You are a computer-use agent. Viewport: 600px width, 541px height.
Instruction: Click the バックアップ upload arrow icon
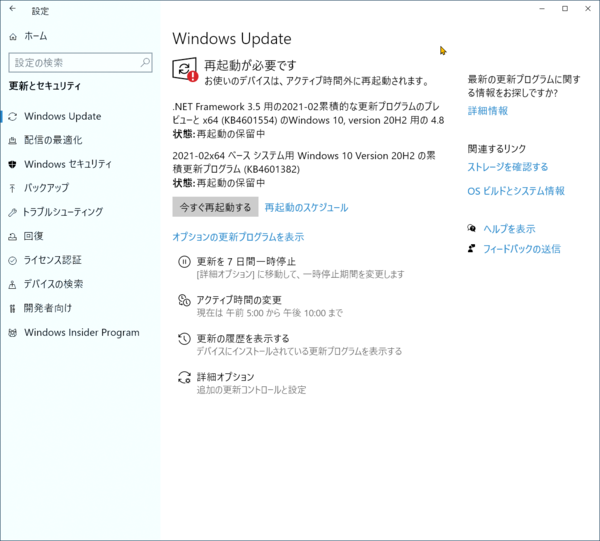pos(13,188)
